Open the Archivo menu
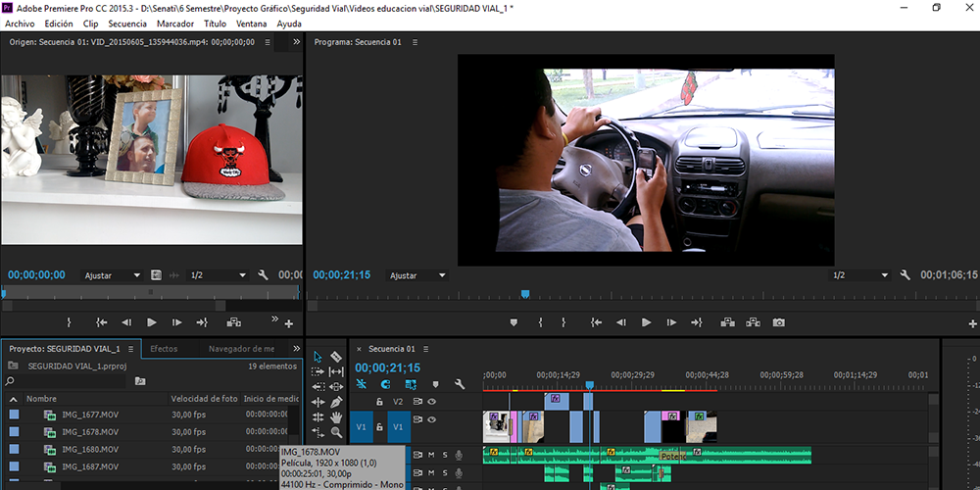This screenshot has width=980, height=490. [x=20, y=24]
